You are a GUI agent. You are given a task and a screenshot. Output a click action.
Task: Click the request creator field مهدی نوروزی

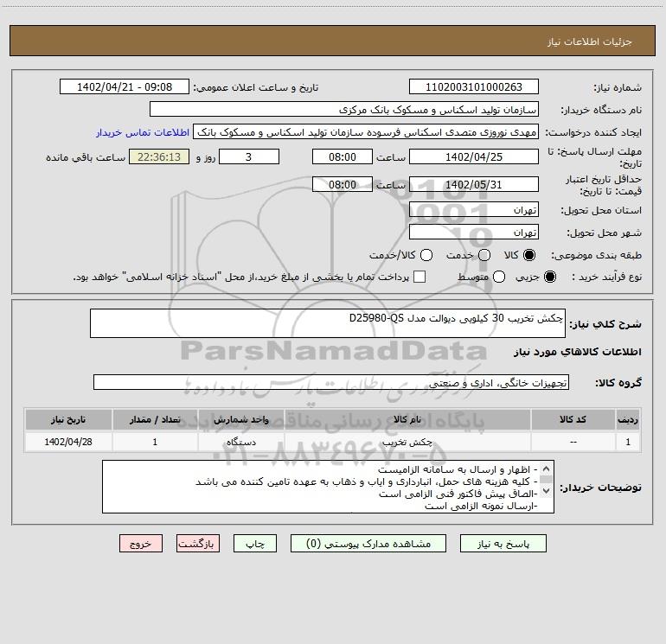pos(366,132)
